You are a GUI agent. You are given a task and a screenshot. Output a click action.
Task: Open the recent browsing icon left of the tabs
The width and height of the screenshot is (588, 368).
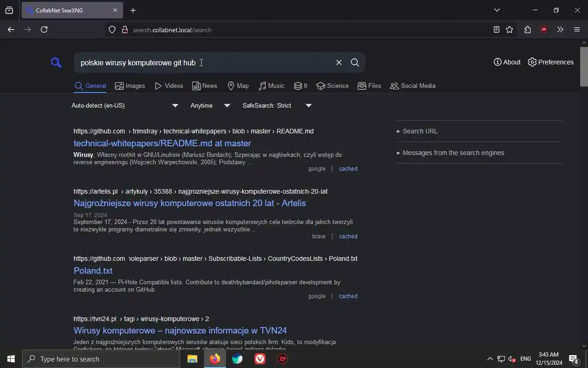pyautogui.click(x=9, y=10)
